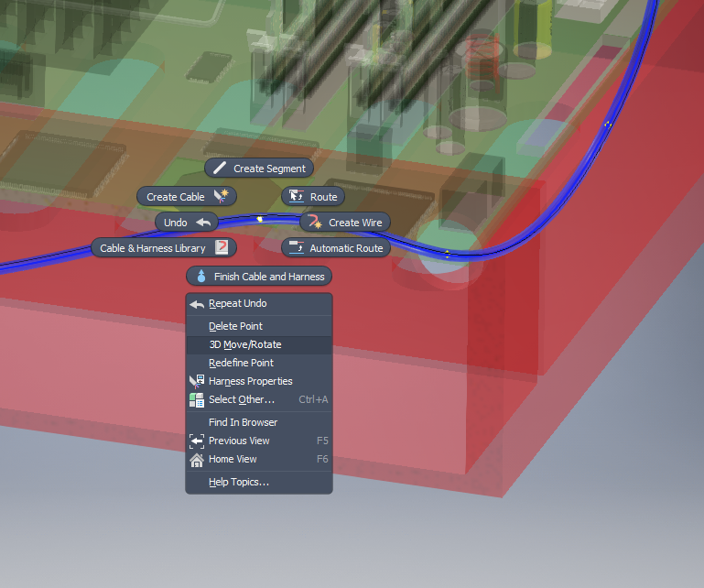Click the blue Finish Cable and Harness icon
704x588 pixels.
tap(201, 276)
